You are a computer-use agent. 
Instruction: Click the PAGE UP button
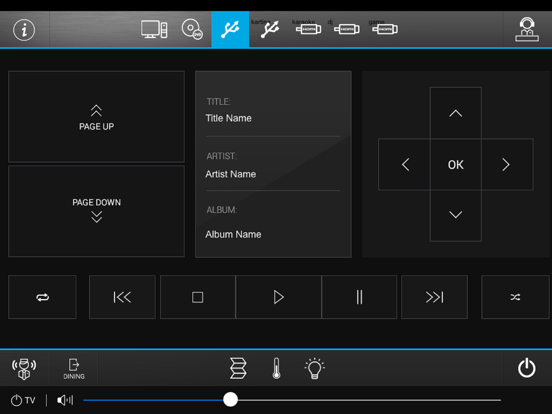(96, 117)
